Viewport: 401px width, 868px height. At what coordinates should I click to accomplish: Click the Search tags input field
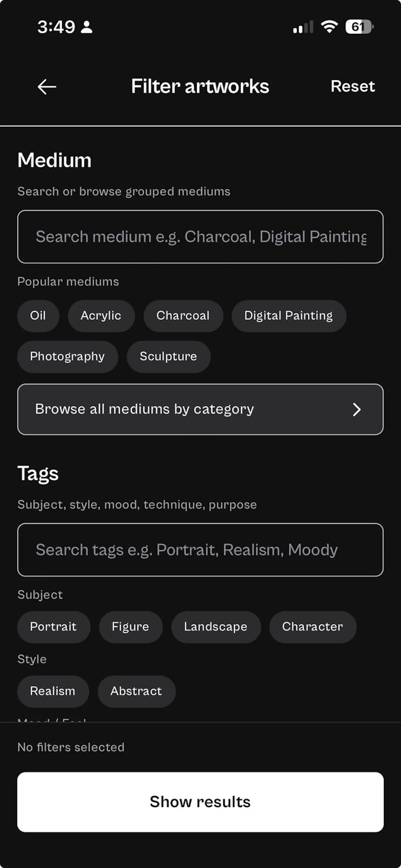200,550
